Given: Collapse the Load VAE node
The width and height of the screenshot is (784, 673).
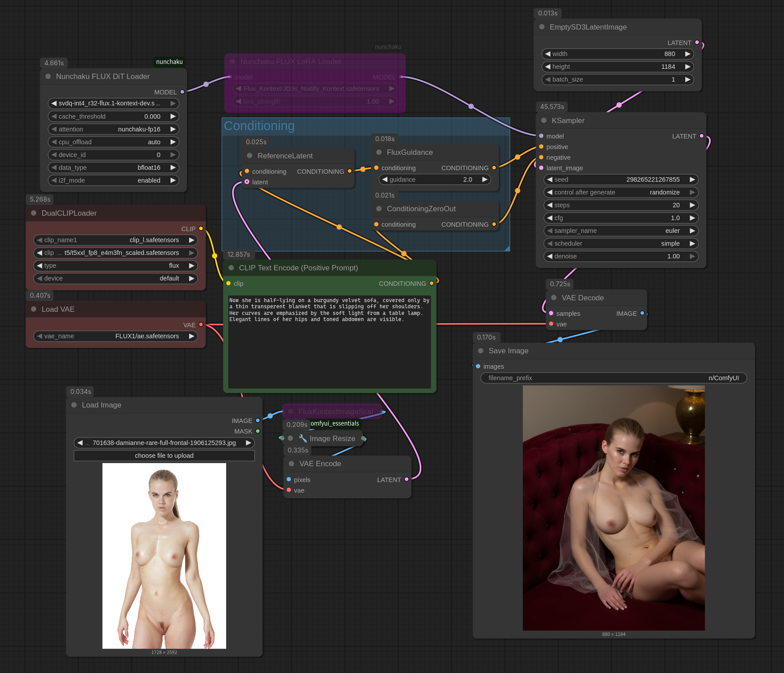Looking at the screenshot, I should click(x=33, y=309).
